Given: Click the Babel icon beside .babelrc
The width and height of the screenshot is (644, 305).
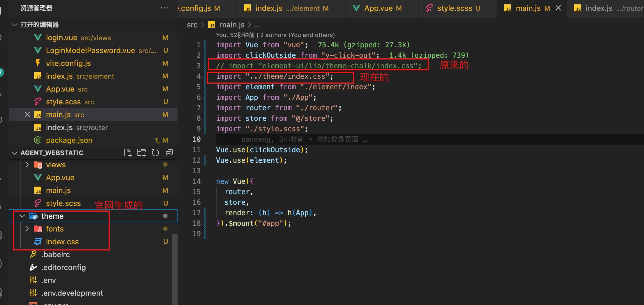Looking at the screenshot, I should pos(33,254).
